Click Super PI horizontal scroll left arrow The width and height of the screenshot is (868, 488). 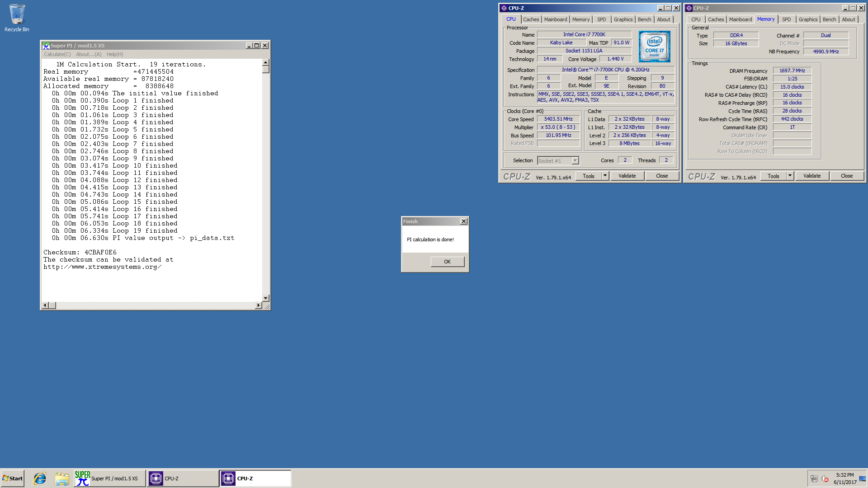pyautogui.click(x=45, y=305)
